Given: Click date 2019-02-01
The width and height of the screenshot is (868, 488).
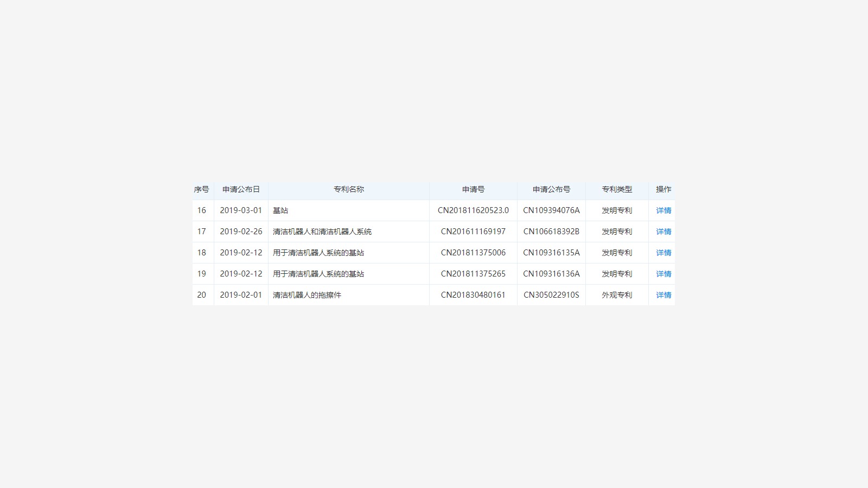Looking at the screenshot, I should pos(241,295).
